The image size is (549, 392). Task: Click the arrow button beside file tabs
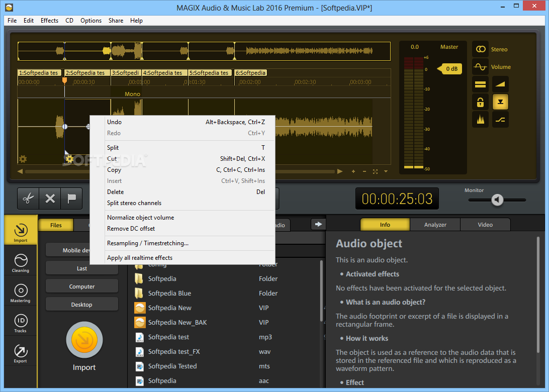[318, 224]
